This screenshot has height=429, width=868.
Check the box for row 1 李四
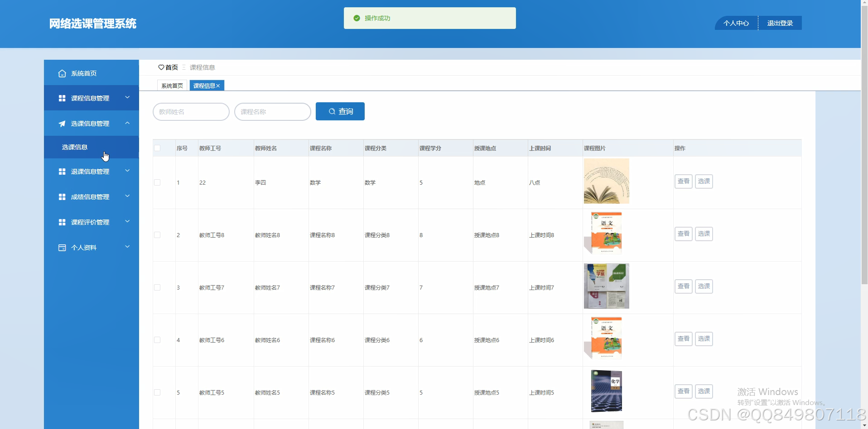pos(157,182)
